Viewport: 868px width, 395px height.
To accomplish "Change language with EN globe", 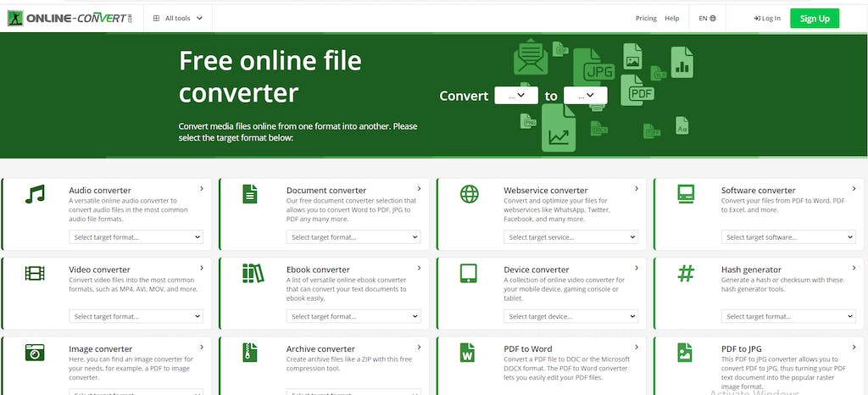I will [x=707, y=19].
